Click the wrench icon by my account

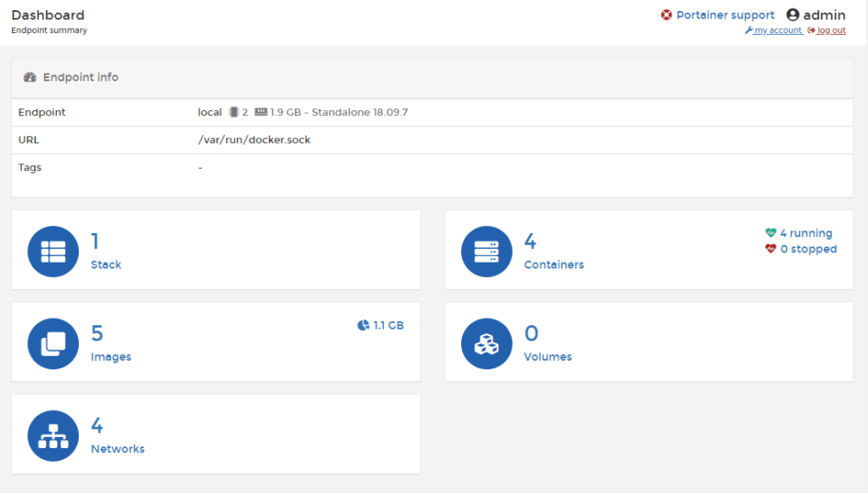tap(748, 30)
